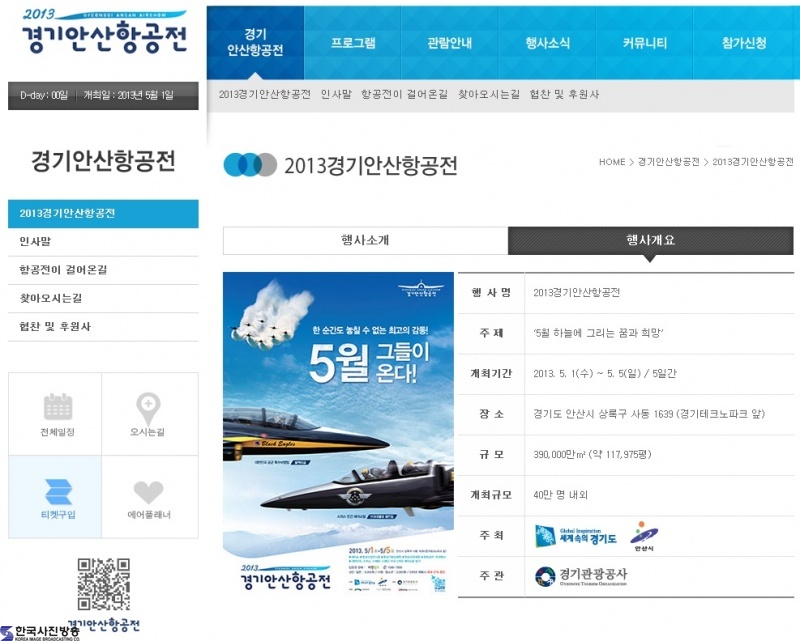Open the 프로그램 main menu
The width and height of the screenshot is (800, 641).
point(353,42)
